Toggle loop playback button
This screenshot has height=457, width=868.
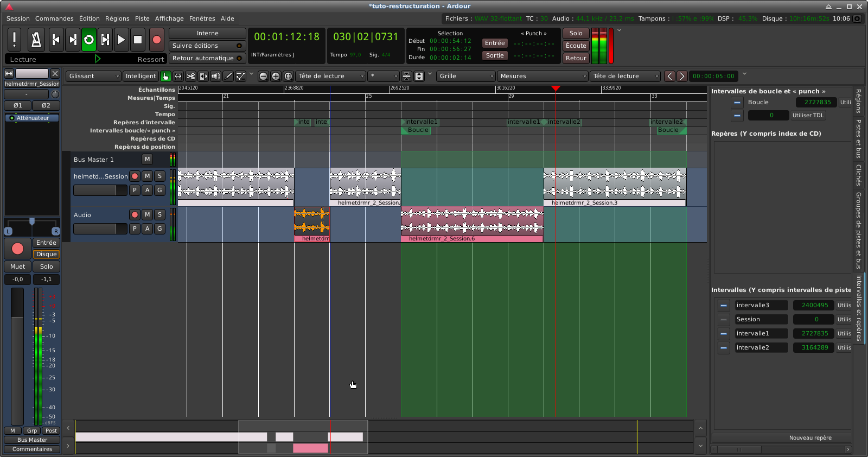coord(89,40)
